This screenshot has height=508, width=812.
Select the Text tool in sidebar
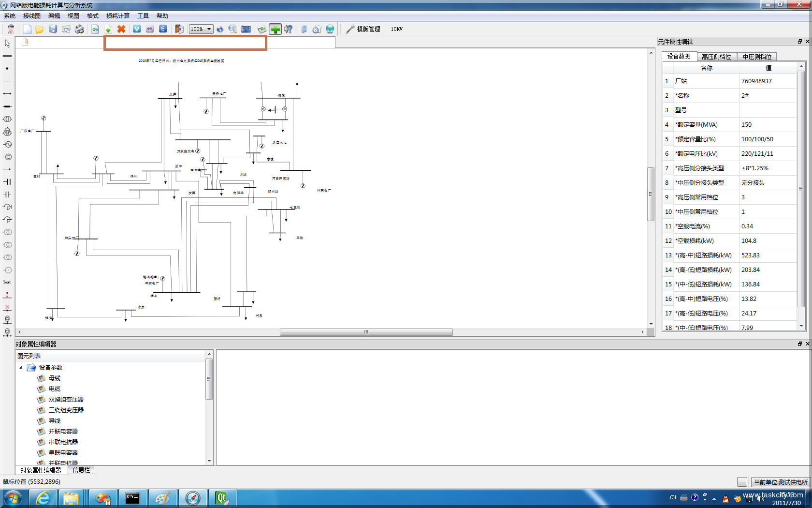coord(7,282)
